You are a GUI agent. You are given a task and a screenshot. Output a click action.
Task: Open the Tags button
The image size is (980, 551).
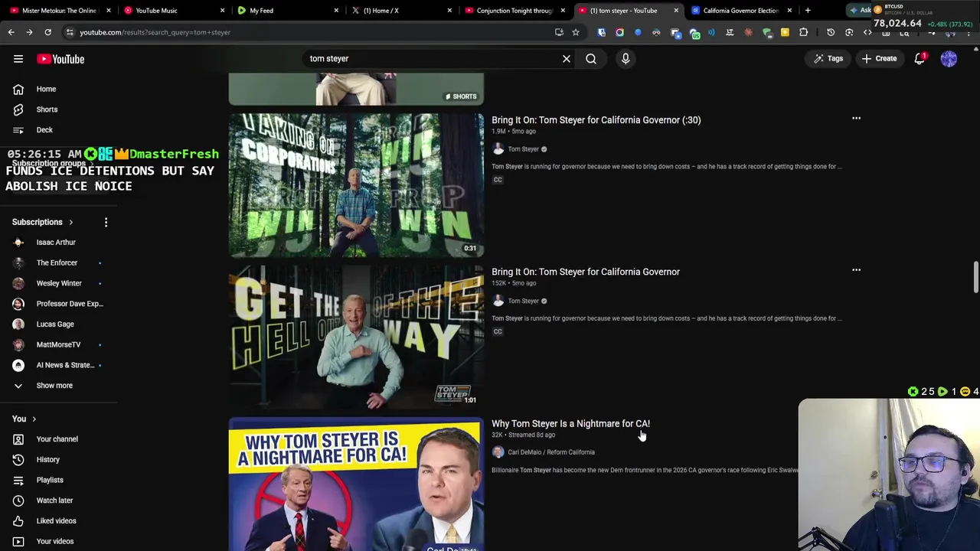point(828,59)
